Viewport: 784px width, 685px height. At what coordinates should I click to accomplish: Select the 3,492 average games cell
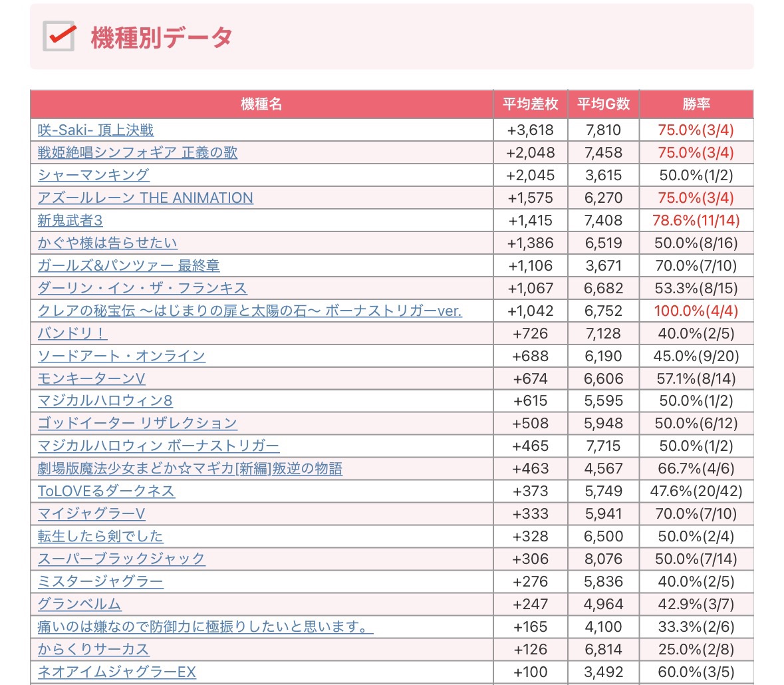(604, 672)
